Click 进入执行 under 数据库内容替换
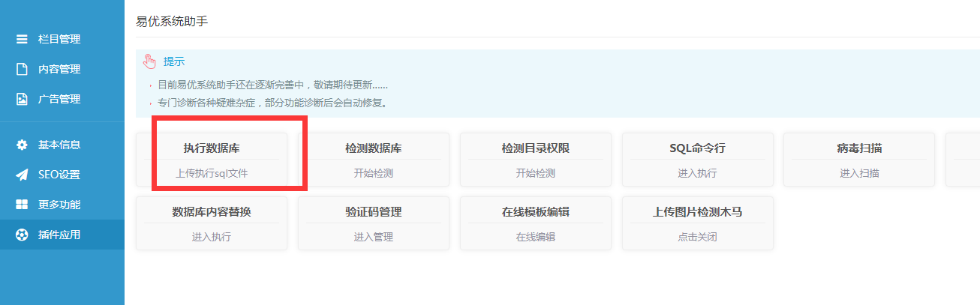Screen dimensions: 980x305 pos(212,237)
